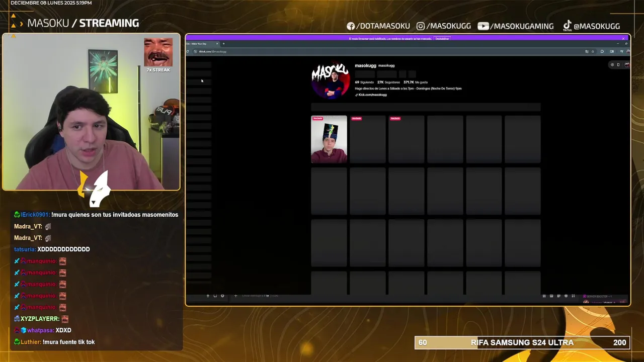Click the Discord mute microphone icon

click(x=208, y=296)
